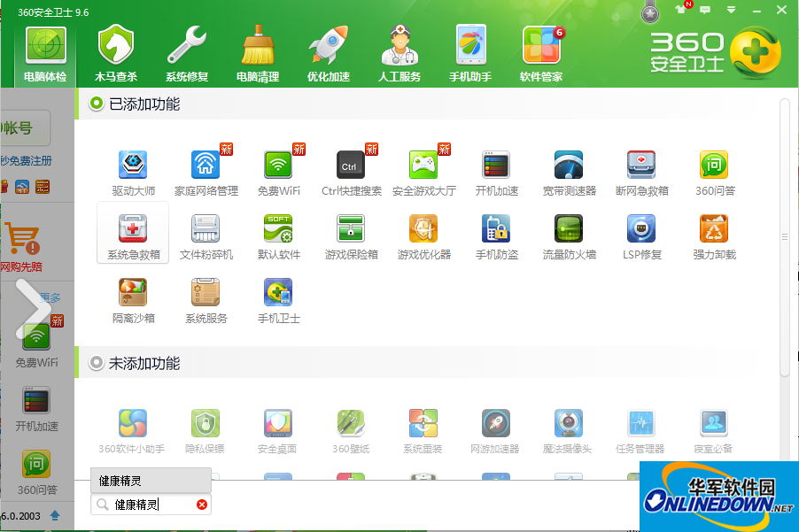This screenshot has width=799, height=532.
Task: Open 隔离沙箱 sandbox
Action: [x=133, y=301]
